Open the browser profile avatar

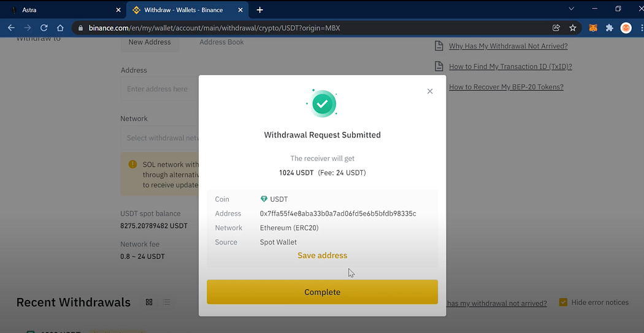point(626,28)
